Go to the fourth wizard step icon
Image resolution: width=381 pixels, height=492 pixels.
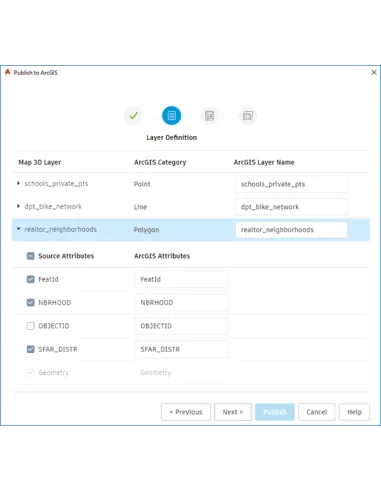click(248, 116)
